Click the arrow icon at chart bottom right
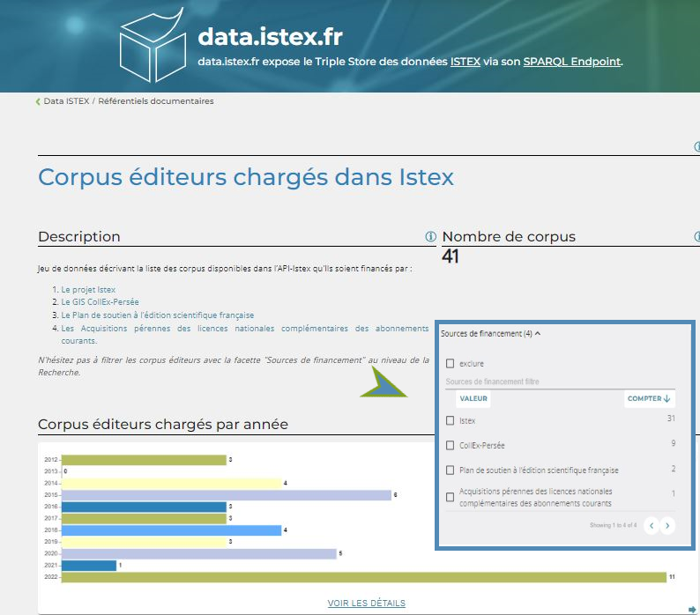 tap(692, 609)
